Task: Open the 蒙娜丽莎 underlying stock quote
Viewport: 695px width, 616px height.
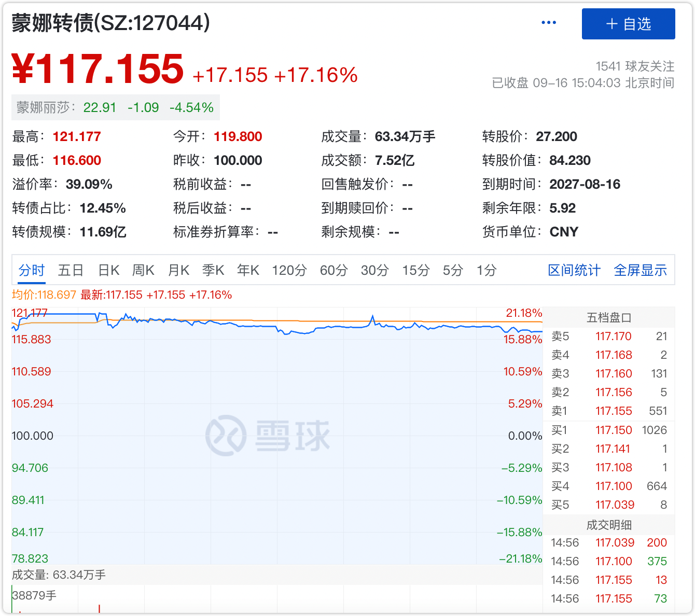Action: 115,107
